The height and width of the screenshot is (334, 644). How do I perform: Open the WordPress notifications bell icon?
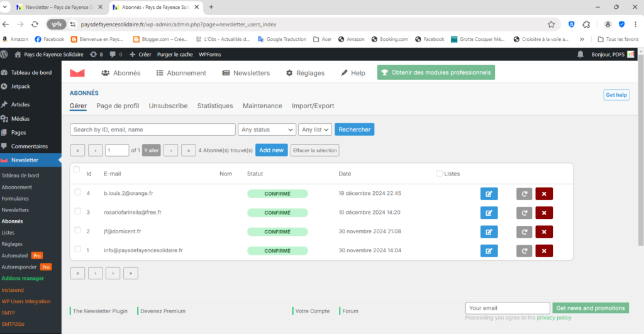(580, 55)
